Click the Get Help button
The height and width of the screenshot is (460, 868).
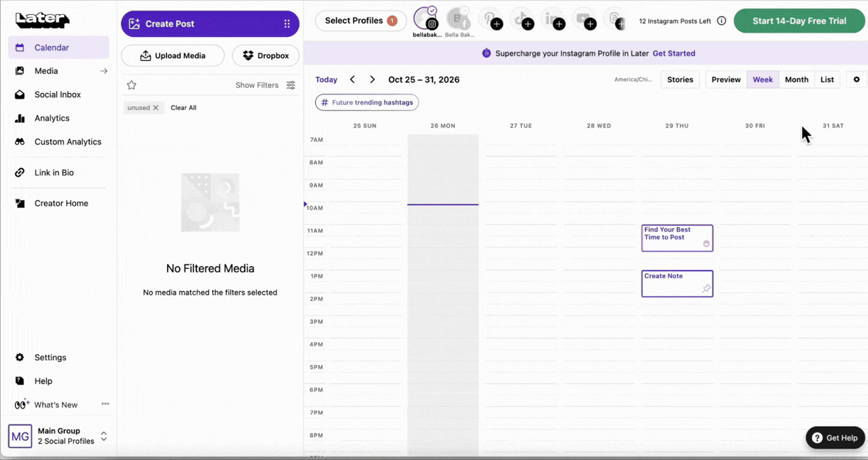(835, 438)
